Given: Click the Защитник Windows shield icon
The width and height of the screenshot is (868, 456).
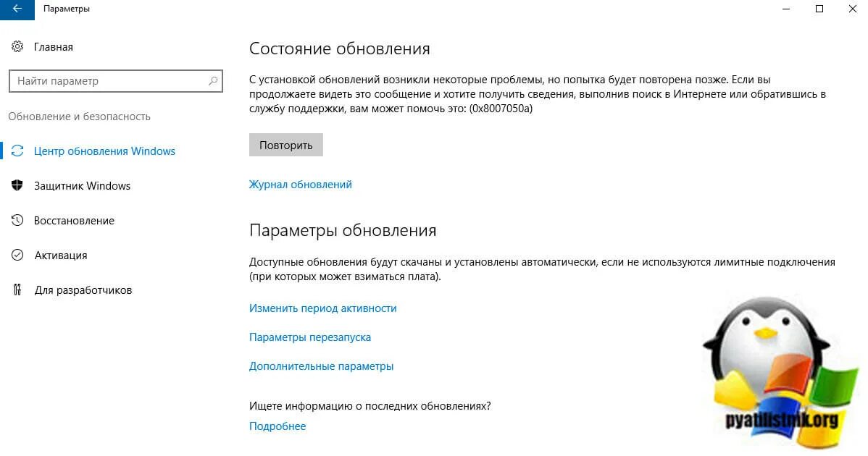Looking at the screenshot, I should [x=17, y=186].
